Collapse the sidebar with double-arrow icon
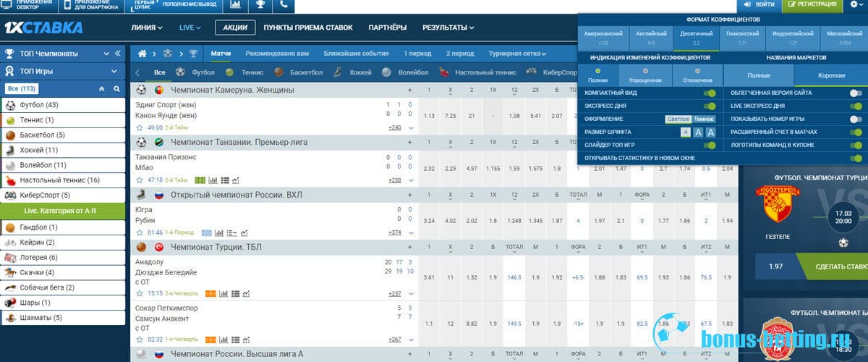Image resolution: width=868 pixels, height=362 pixels. 118,54
